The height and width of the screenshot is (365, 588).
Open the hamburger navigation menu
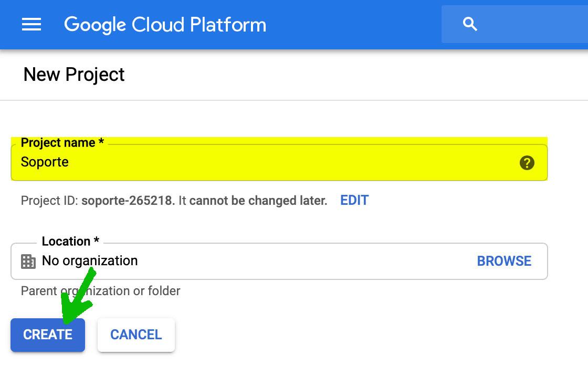(31, 25)
